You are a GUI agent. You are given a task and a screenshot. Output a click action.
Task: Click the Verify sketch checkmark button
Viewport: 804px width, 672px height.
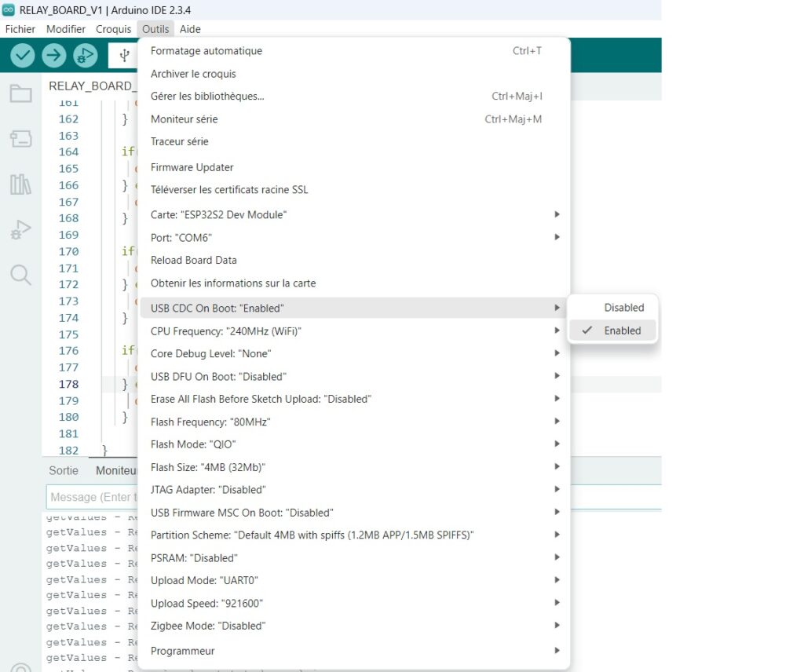23,55
